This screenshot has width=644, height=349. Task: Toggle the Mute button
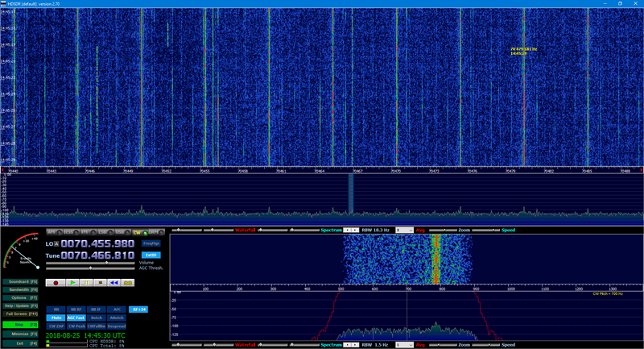point(56,318)
